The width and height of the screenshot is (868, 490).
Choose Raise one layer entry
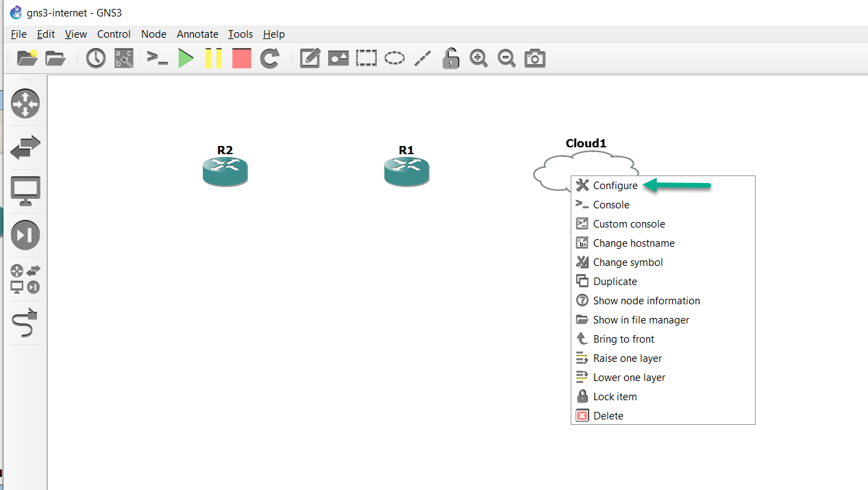point(663,358)
